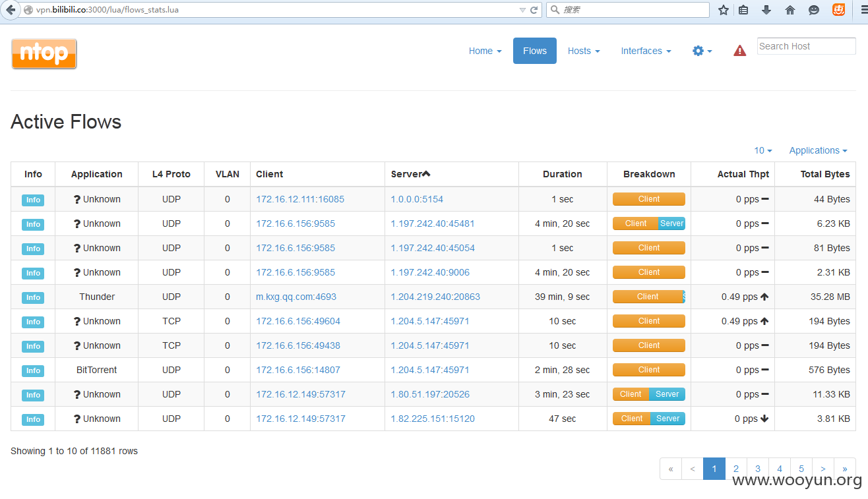This screenshot has height=499, width=868.
Task: Open server 1.0.0.0:5154 link
Action: pyautogui.click(x=417, y=199)
